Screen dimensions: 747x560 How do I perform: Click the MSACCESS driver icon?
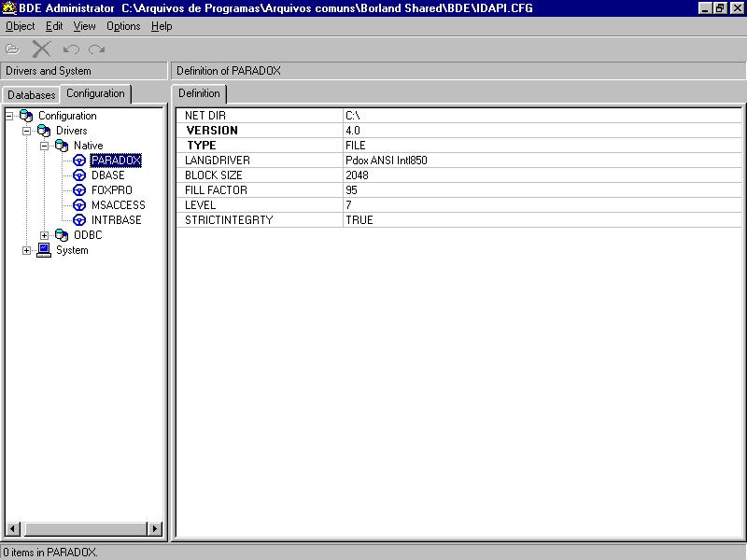[79, 205]
